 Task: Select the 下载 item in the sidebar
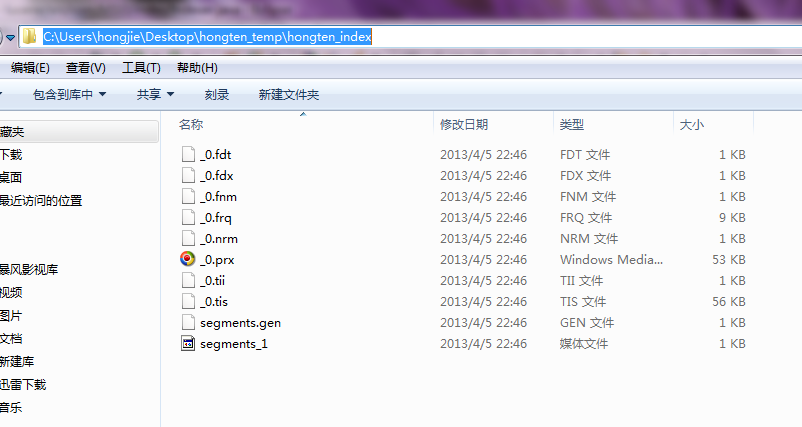[x=11, y=154]
